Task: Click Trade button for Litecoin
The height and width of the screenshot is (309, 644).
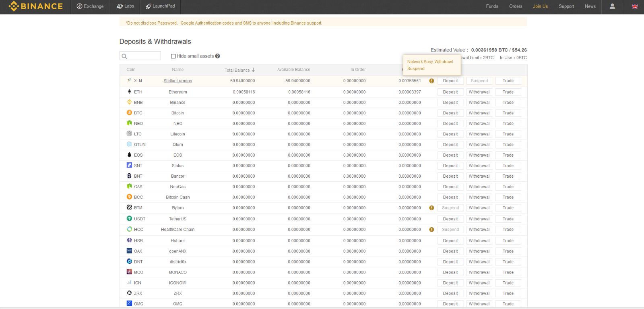Action: coord(508,134)
